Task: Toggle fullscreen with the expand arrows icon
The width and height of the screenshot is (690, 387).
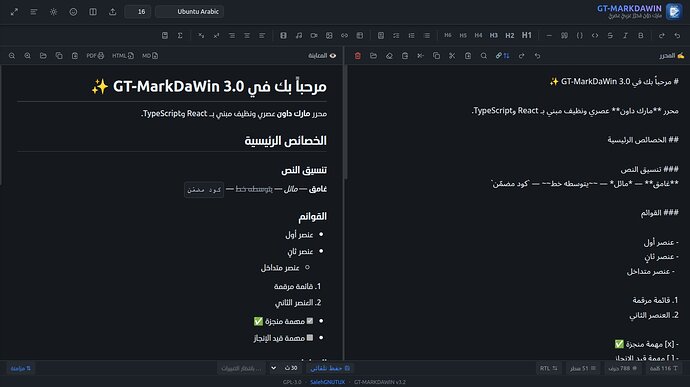Action: coord(15,12)
